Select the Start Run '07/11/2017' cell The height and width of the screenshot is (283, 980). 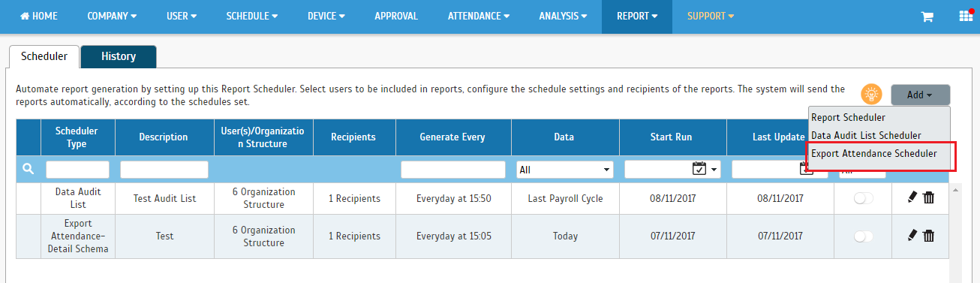672,236
